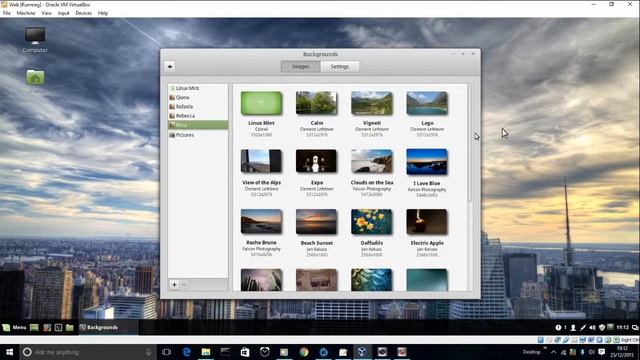Remove a folder with the minus button
Viewport: 640px width, 360px height.
[x=184, y=284]
